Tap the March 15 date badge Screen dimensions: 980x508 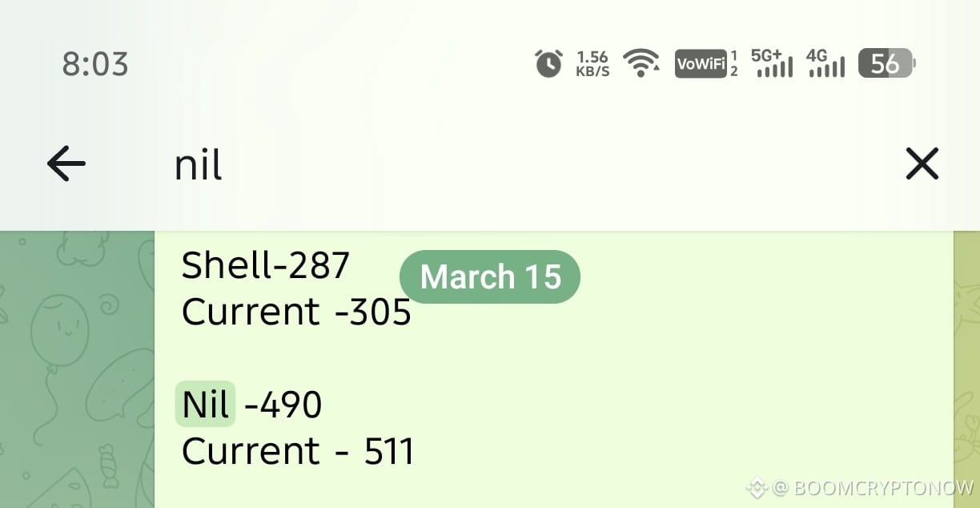coord(490,276)
